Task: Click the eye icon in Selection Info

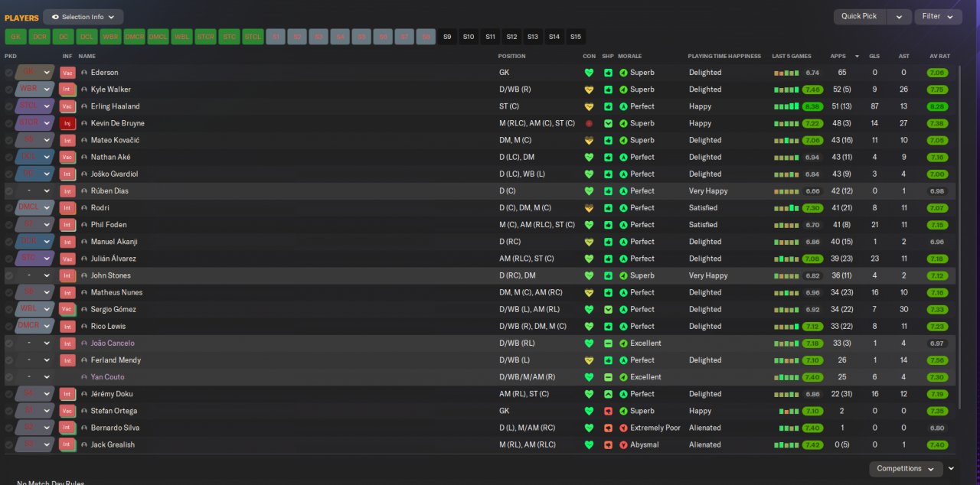Action: coord(55,17)
